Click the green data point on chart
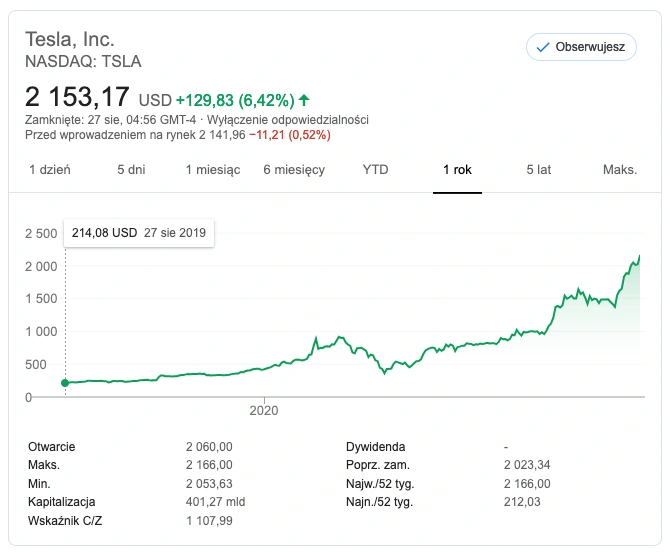The image size is (671, 552). click(x=65, y=383)
